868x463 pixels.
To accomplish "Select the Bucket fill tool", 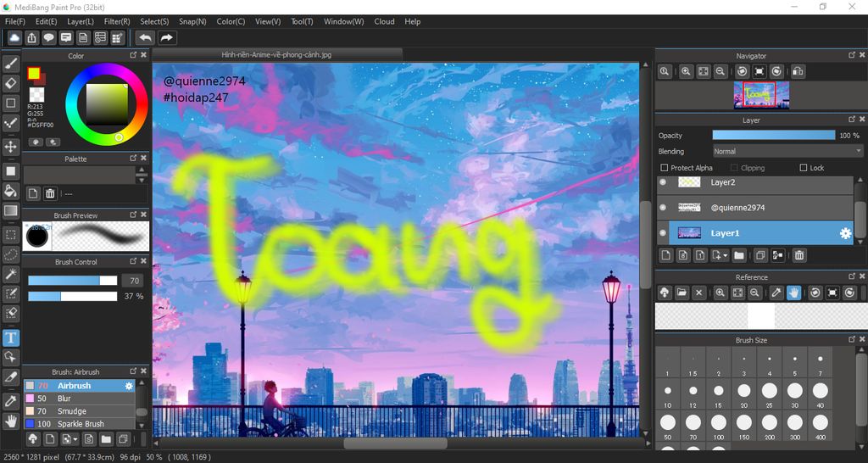I will pos(10,191).
